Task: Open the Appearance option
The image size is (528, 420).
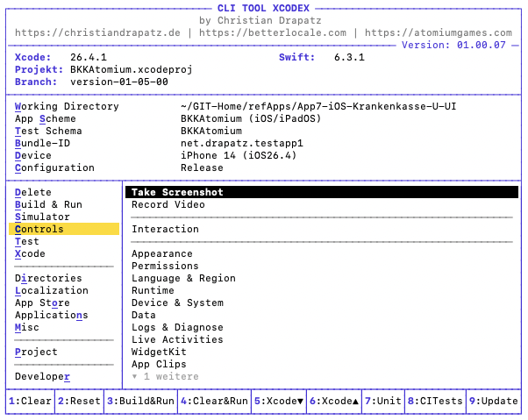Action: coord(162,253)
